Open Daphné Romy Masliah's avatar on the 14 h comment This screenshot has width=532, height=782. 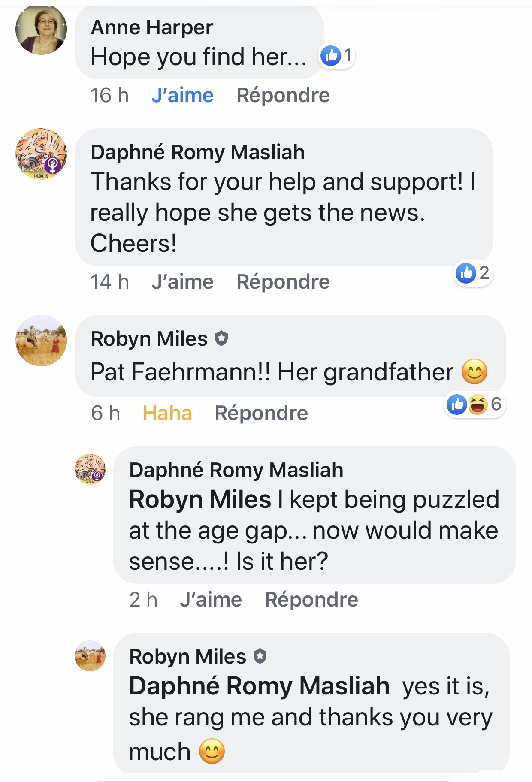click(41, 154)
